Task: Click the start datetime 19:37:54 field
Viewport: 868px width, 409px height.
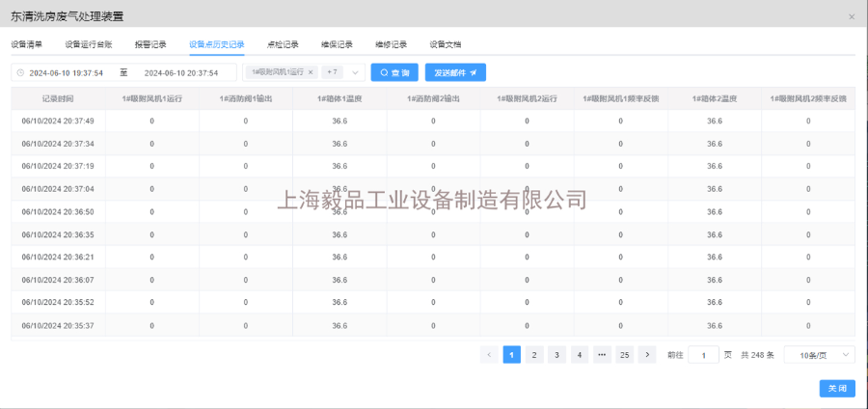Action: click(67, 72)
